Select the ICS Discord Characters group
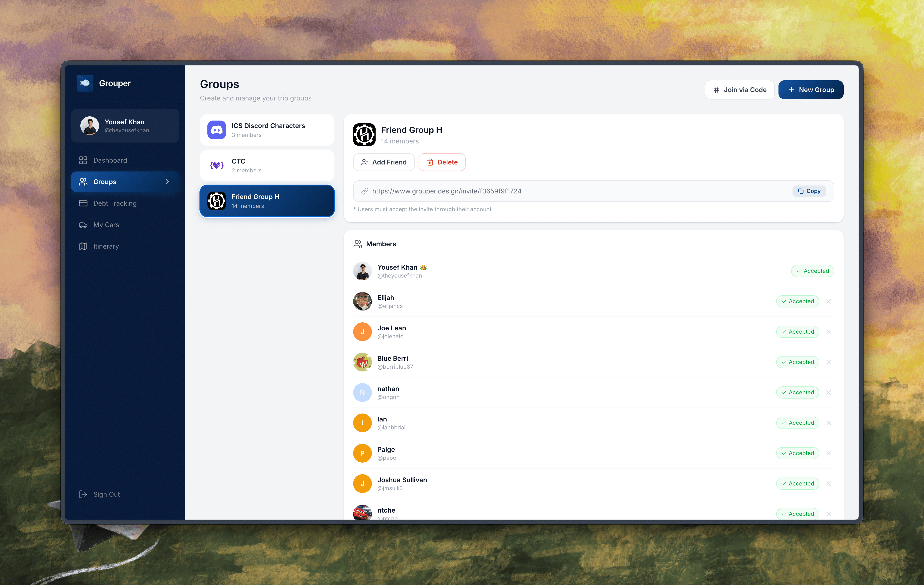Viewport: 924px width, 585px height. point(267,130)
